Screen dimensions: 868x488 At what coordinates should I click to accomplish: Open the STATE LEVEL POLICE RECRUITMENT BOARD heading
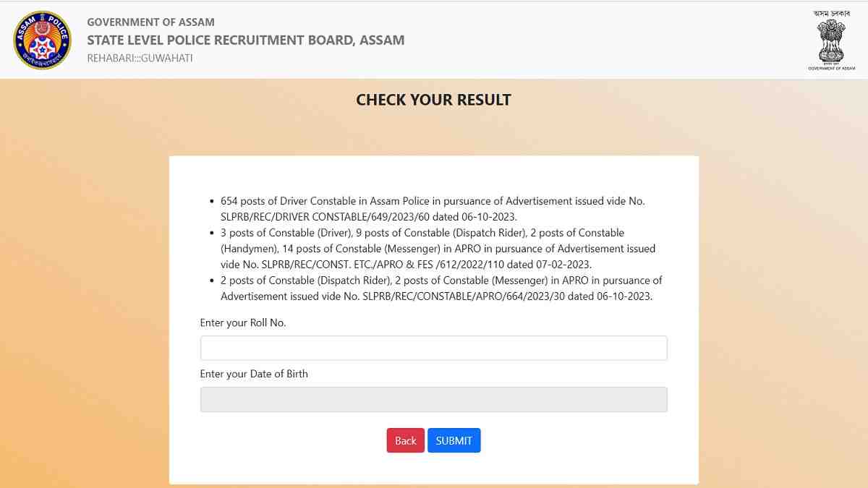pyautogui.click(x=245, y=40)
